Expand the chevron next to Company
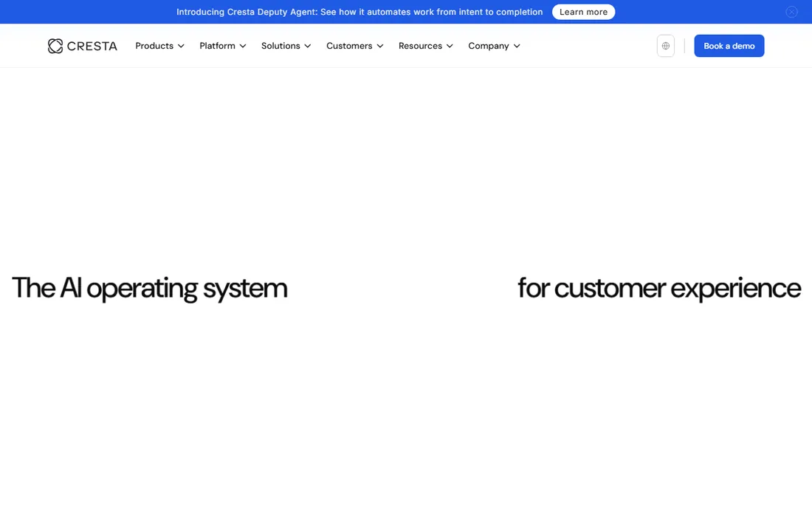Viewport: 812px width, 508px height. (516, 46)
